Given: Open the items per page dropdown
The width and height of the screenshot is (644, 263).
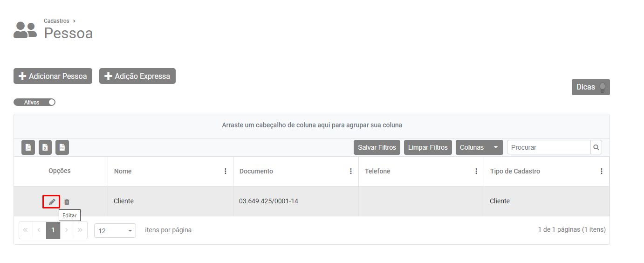Looking at the screenshot, I should [x=115, y=231].
